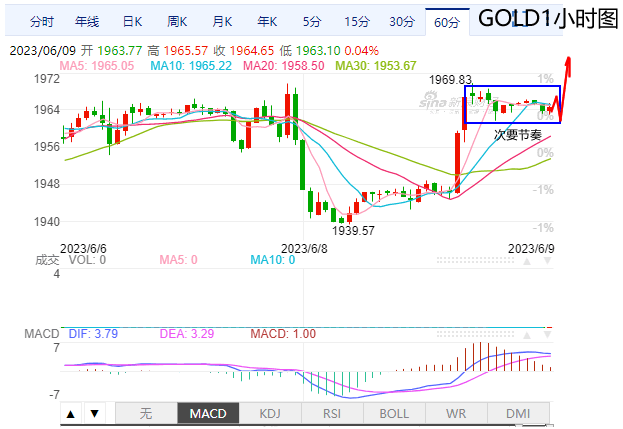Click the 2023/06/09 quote date
Viewport: 623px width, 429px height.
tap(43, 50)
